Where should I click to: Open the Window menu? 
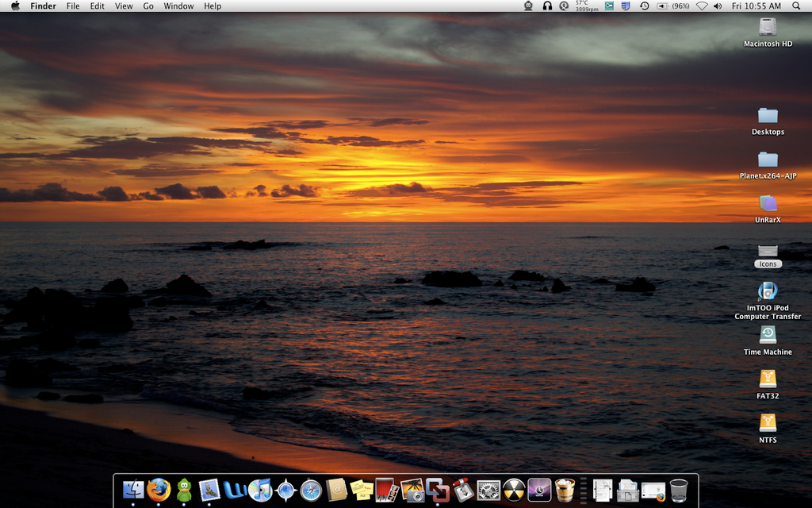click(x=178, y=6)
